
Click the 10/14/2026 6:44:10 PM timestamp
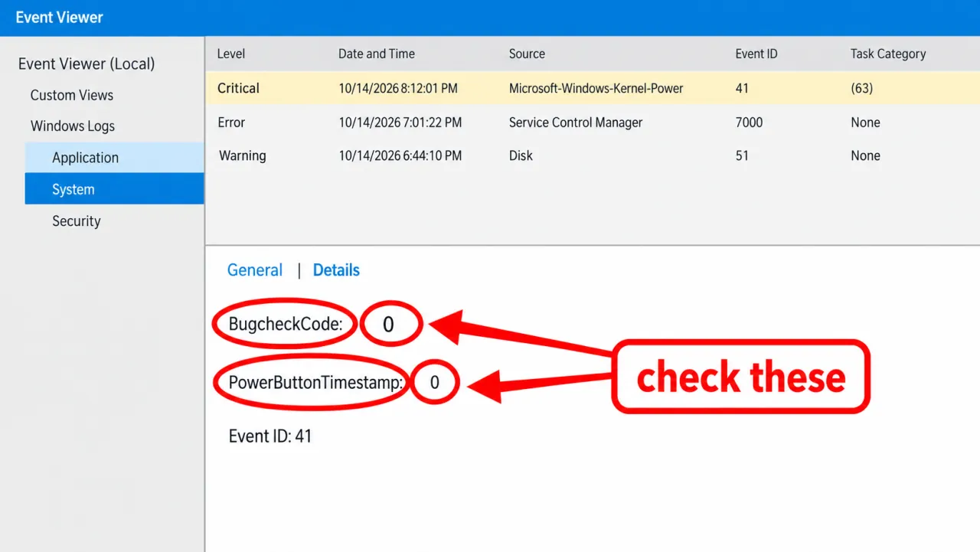pos(400,155)
